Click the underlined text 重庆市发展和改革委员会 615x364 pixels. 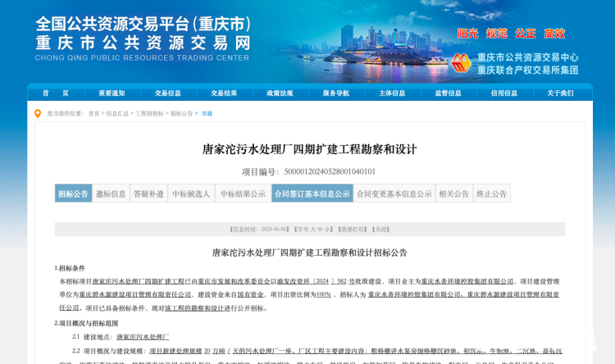[x=234, y=282]
